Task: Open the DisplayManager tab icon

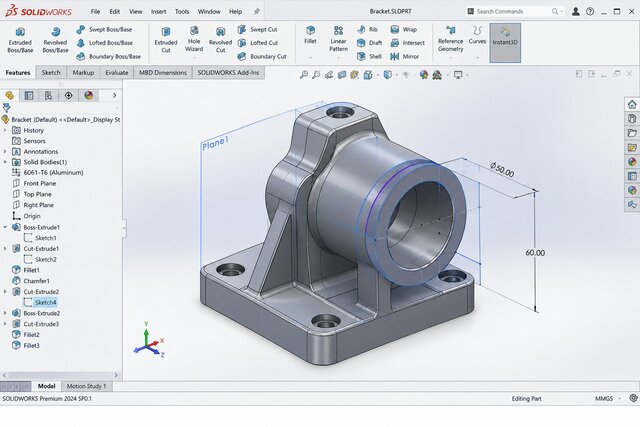Action: click(89, 96)
